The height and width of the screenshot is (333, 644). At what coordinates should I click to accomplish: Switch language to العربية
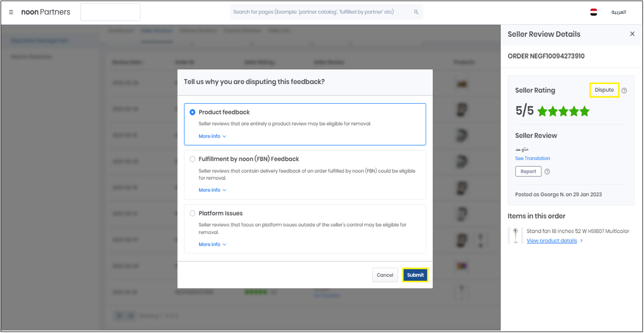point(618,12)
